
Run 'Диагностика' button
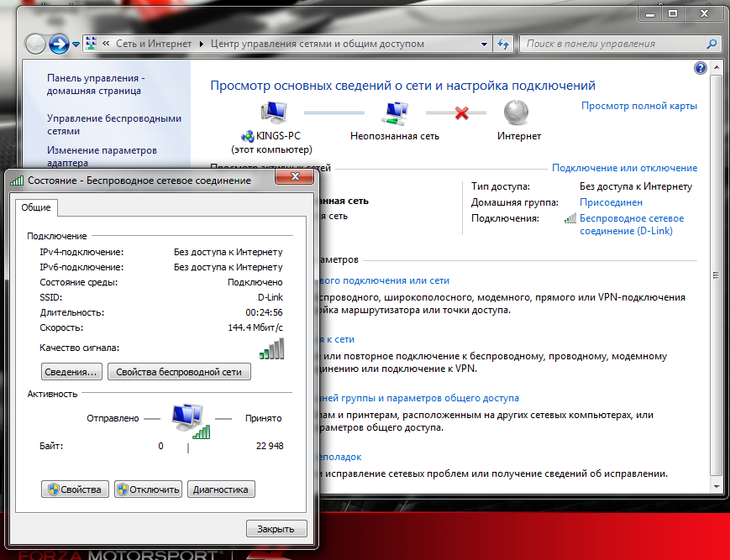[221, 489]
